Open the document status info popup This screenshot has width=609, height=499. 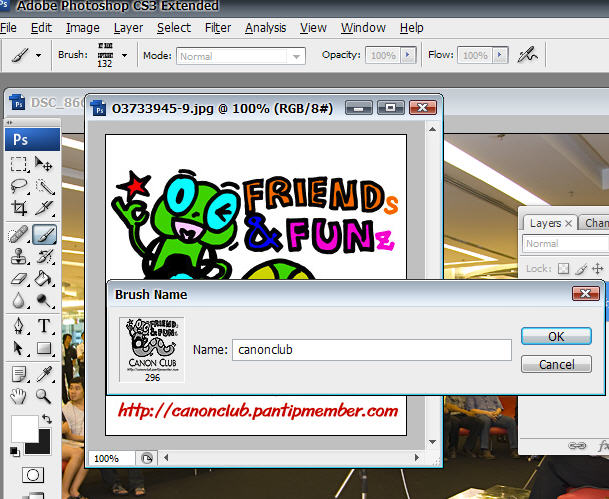tap(147, 459)
